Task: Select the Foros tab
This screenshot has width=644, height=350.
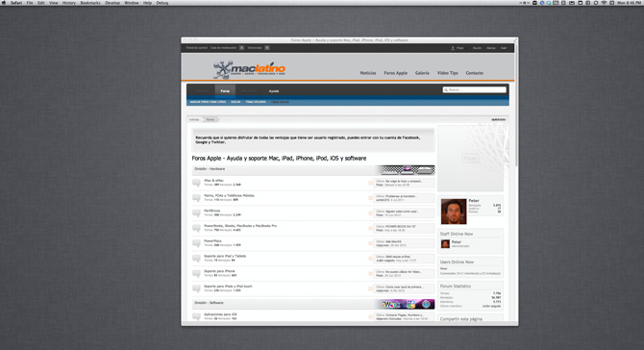Action: pyautogui.click(x=225, y=90)
